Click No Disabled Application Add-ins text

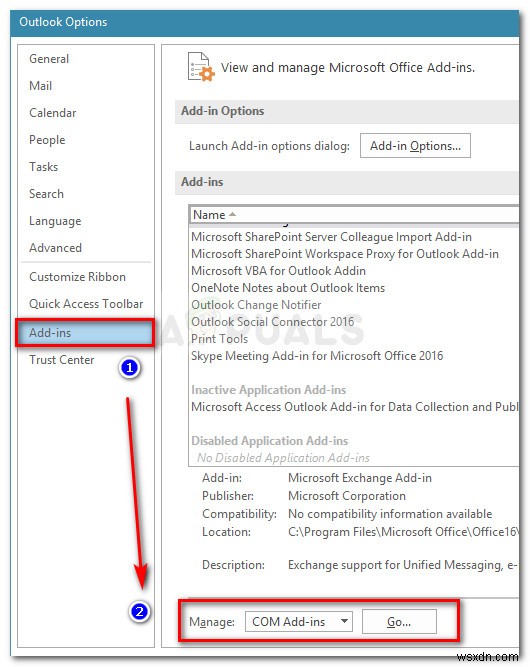[283, 458]
